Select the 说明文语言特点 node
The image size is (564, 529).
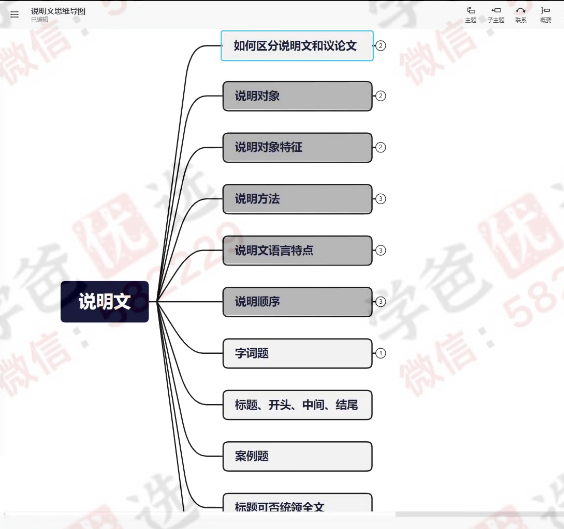click(297, 250)
